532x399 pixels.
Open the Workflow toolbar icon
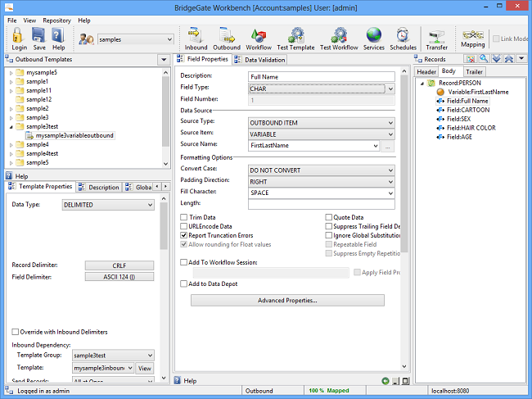pos(259,35)
